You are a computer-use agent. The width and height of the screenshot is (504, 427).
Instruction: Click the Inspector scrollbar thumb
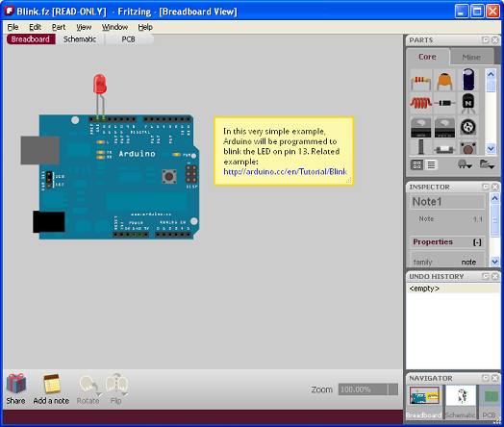tap(494, 220)
